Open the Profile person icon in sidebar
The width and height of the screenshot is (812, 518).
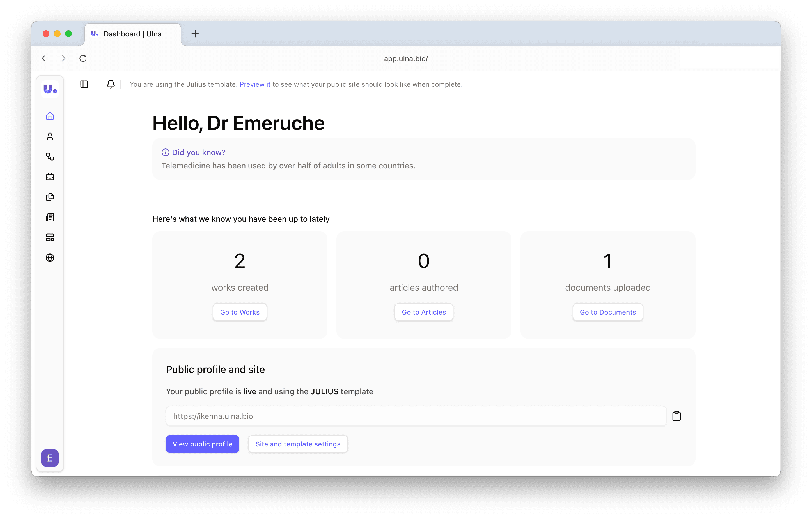pyautogui.click(x=50, y=136)
